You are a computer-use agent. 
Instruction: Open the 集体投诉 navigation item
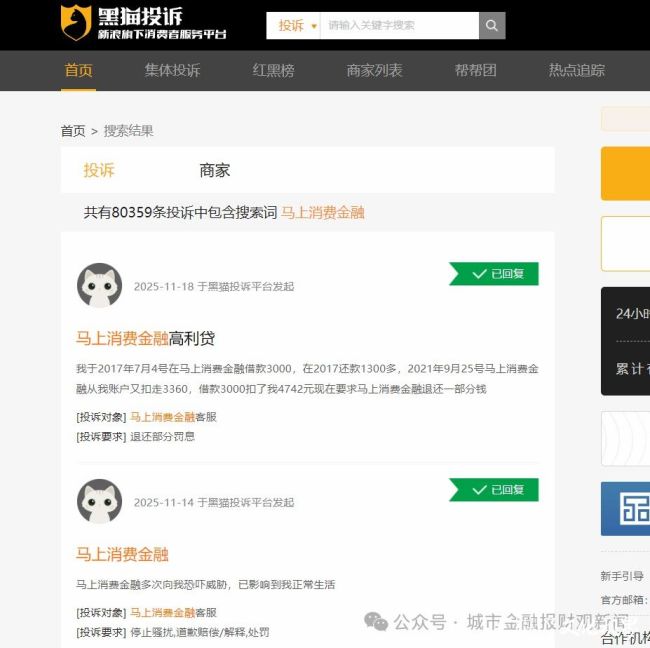coord(172,70)
